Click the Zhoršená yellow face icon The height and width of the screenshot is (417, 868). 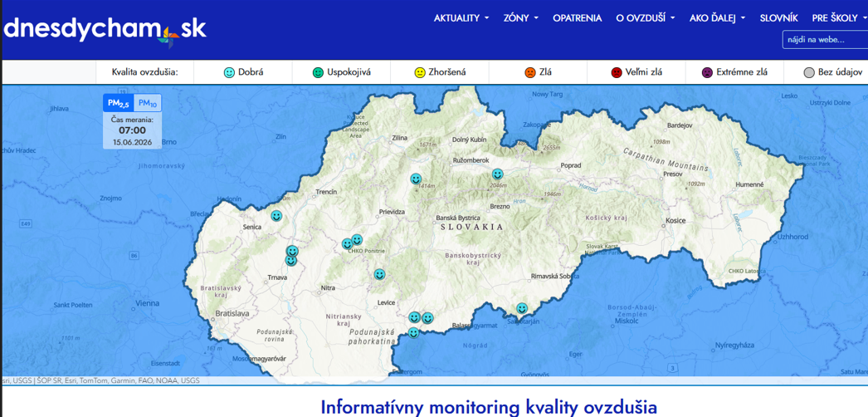click(420, 72)
